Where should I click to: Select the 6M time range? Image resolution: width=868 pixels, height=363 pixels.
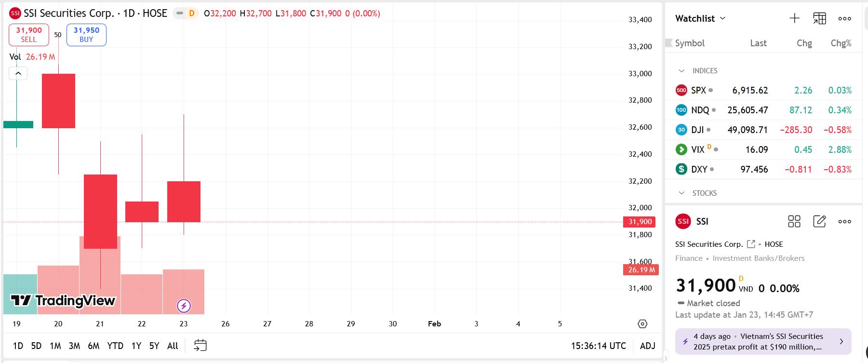tap(93, 346)
